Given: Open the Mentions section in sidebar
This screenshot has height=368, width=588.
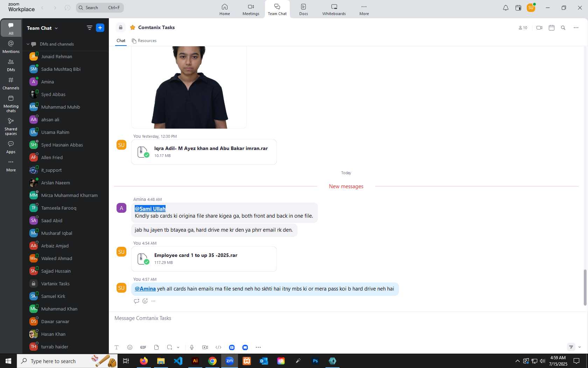Looking at the screenshot, I should 11,47.
